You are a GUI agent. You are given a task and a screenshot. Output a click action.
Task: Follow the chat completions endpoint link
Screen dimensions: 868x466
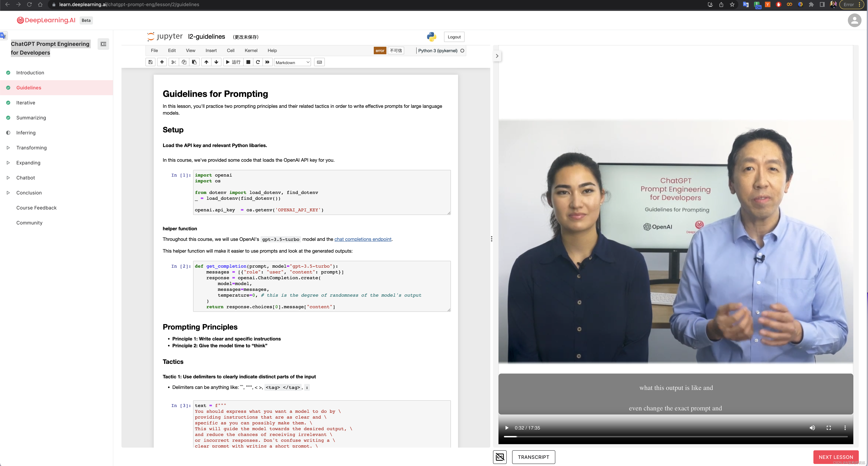click(363, 239)
